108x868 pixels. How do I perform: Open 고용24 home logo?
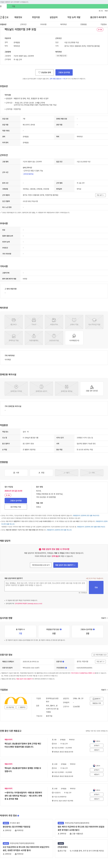[x=4, y=17]
